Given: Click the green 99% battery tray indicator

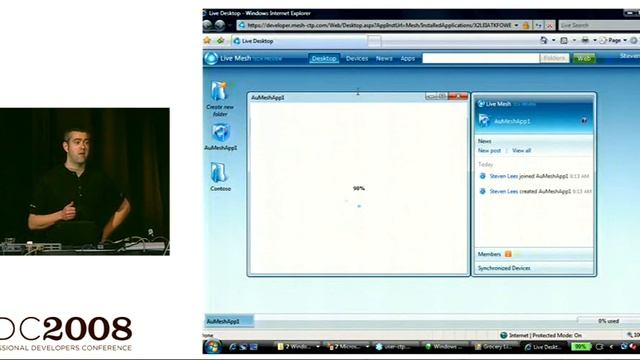Looking at the screenshot, I should coord(580,347).
